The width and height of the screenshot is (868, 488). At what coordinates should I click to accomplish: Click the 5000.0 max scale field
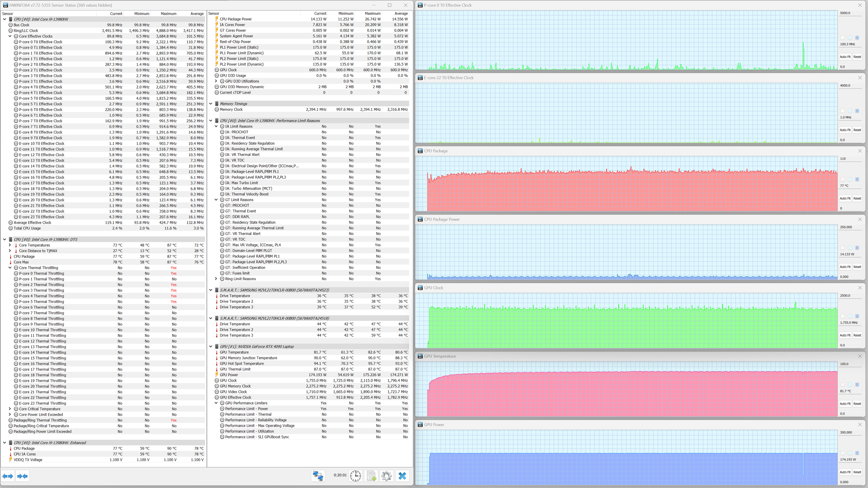click(850, 13)
